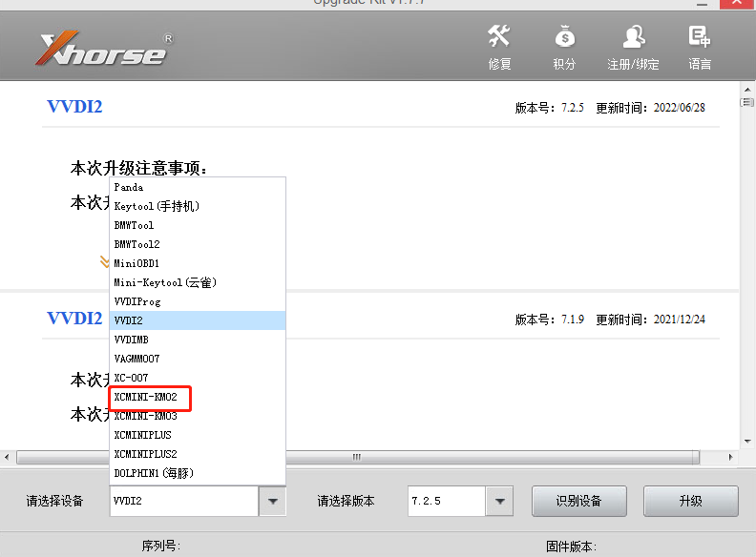Image resolution: width=756 pixels, height=557 pixels.
Task: Select BMWTool2 from device list
Action: point(198,244)
